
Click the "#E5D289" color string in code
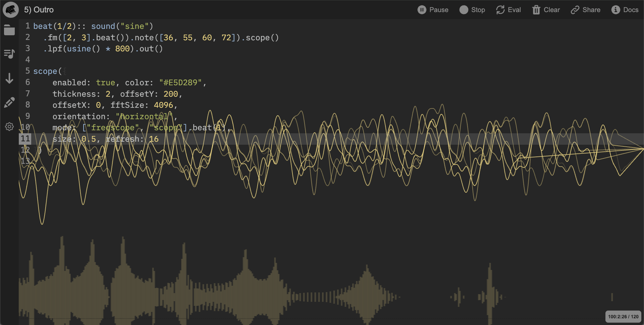180,83
